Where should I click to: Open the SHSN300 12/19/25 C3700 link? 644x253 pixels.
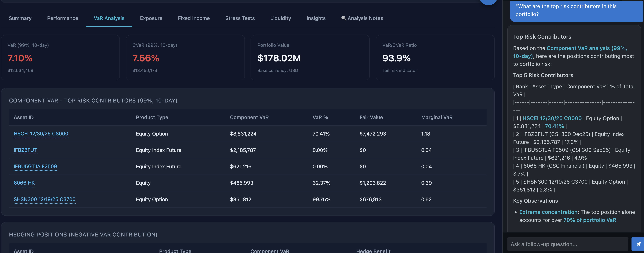[44, 199]
